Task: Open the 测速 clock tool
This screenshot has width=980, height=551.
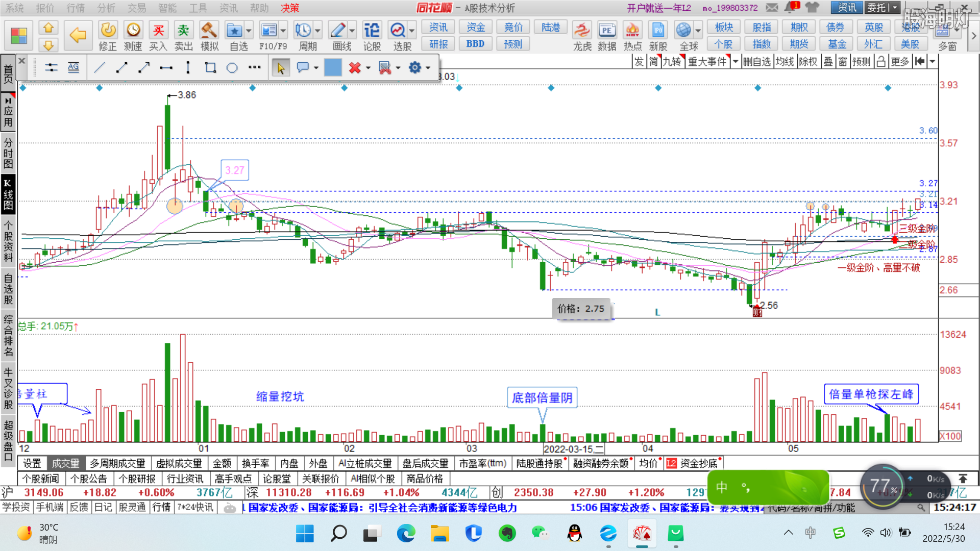Action: (133, 30)
